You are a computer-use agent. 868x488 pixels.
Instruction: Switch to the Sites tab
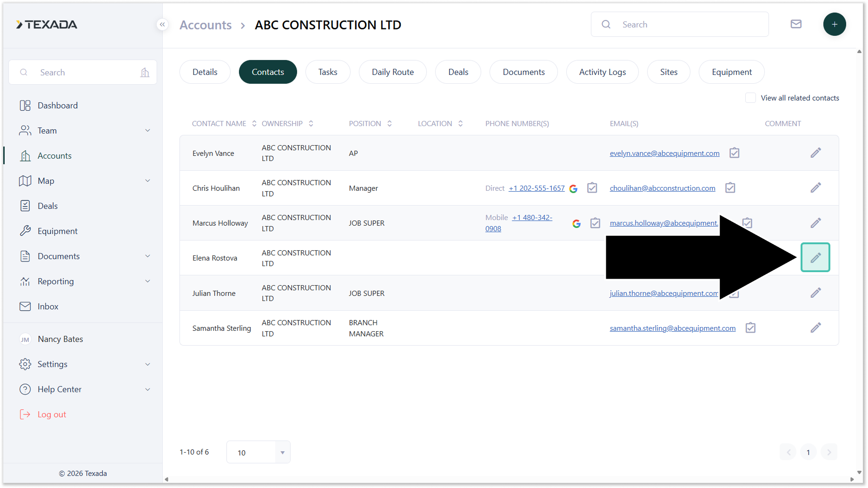tap(669, 72)
